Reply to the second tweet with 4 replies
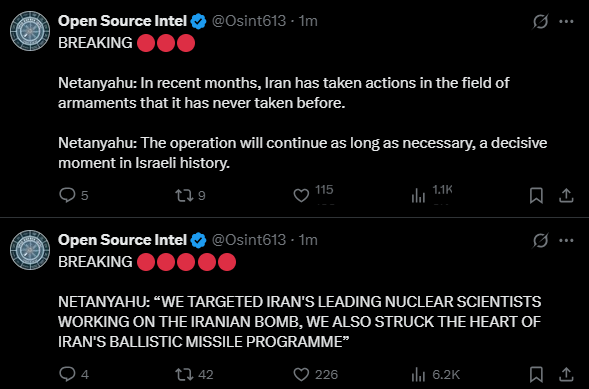Screen dimensions: 589x389 tap(68, 374)
